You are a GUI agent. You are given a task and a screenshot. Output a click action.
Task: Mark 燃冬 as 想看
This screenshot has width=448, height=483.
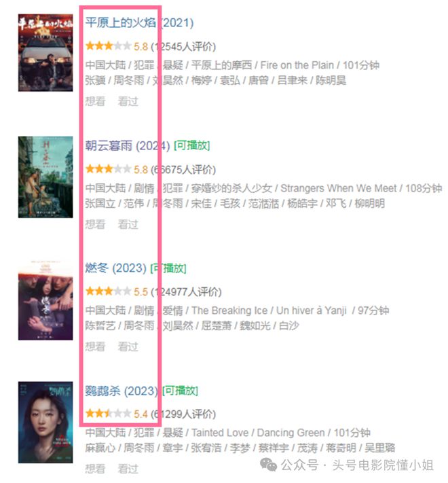tap(96, 346)
